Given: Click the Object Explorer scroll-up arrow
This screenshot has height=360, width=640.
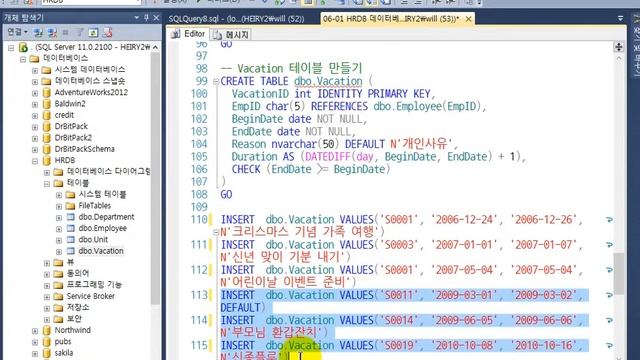Looking at the screenshot, I should click(x=155, y=48).
